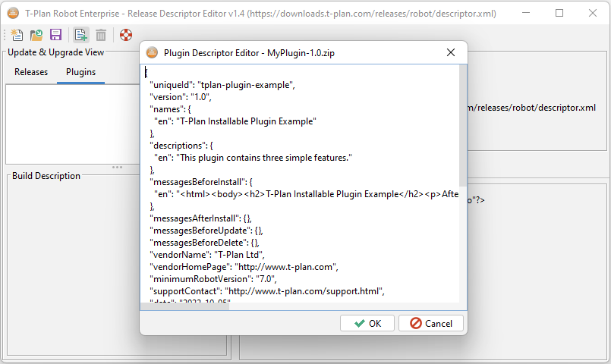This screenshot has height=364, width=611.
Task: Click the "vendorHomePage" line in the editor
Action: tap(243, 267)
